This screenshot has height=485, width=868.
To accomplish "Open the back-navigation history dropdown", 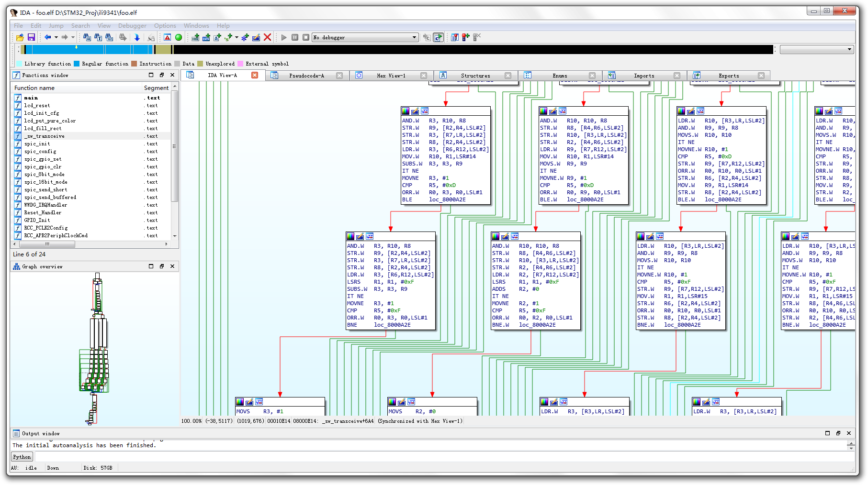I will pos(56,37).
